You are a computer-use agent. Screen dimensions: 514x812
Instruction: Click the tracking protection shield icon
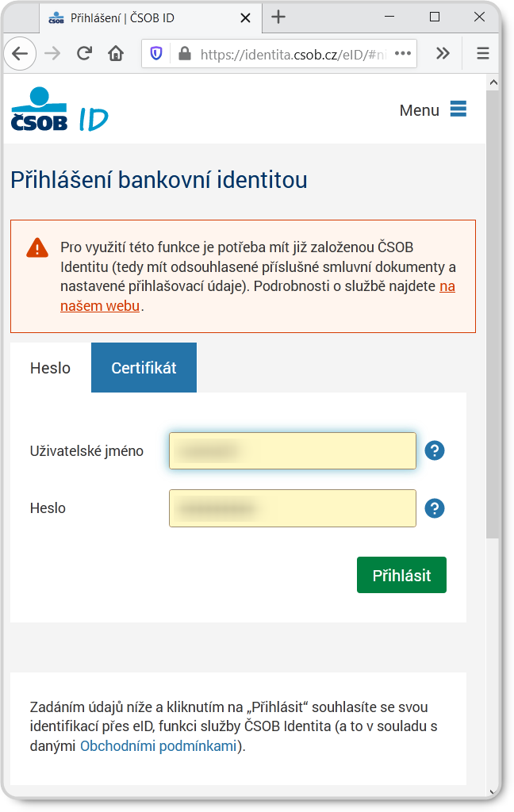pyautogui.click(x=156, y=53)
